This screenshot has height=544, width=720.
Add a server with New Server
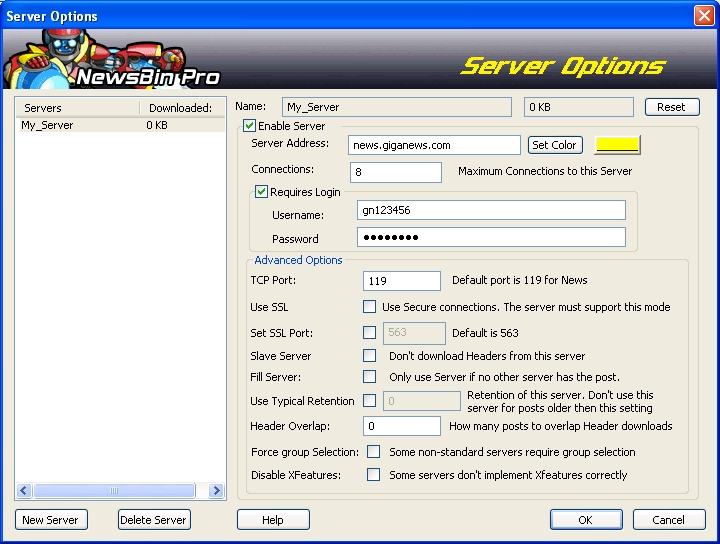[51, 520]
